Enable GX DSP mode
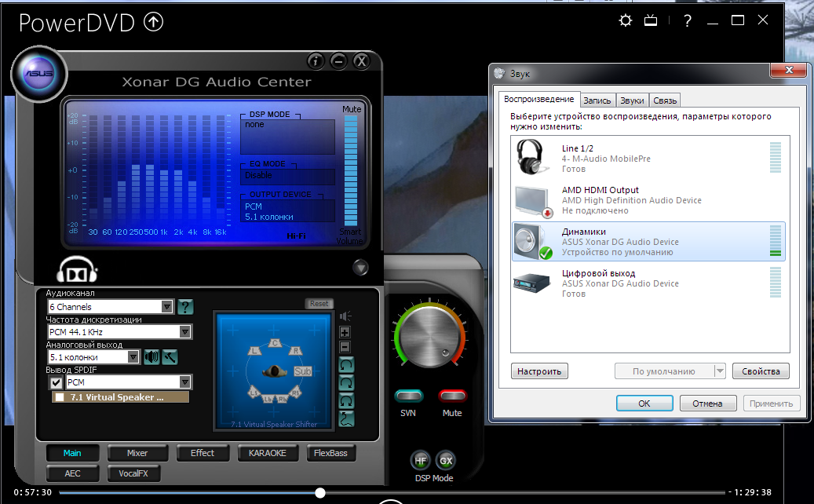The image size is (814, 504). pyautogui.click(x=446, y=461)
